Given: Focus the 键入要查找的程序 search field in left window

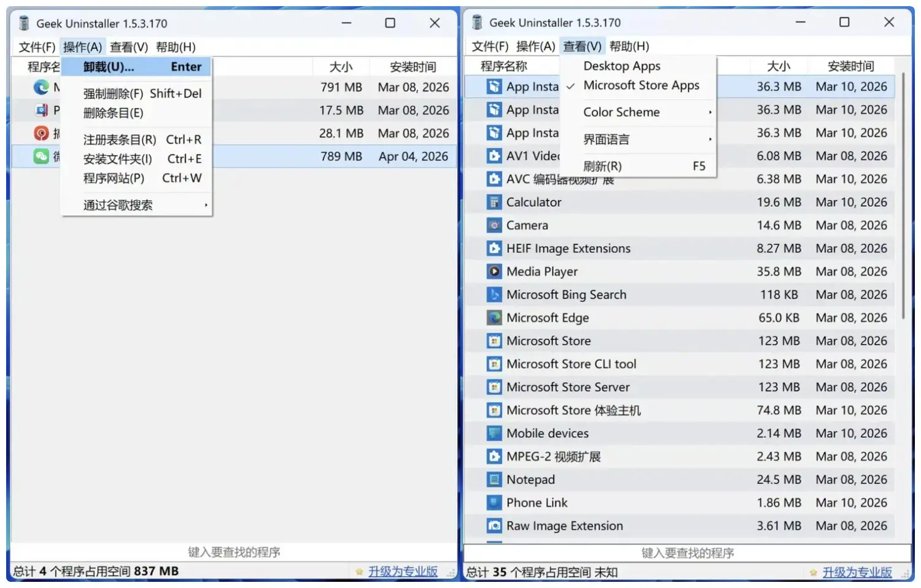Looking at the screenshot, I should (x=234, y=552).
